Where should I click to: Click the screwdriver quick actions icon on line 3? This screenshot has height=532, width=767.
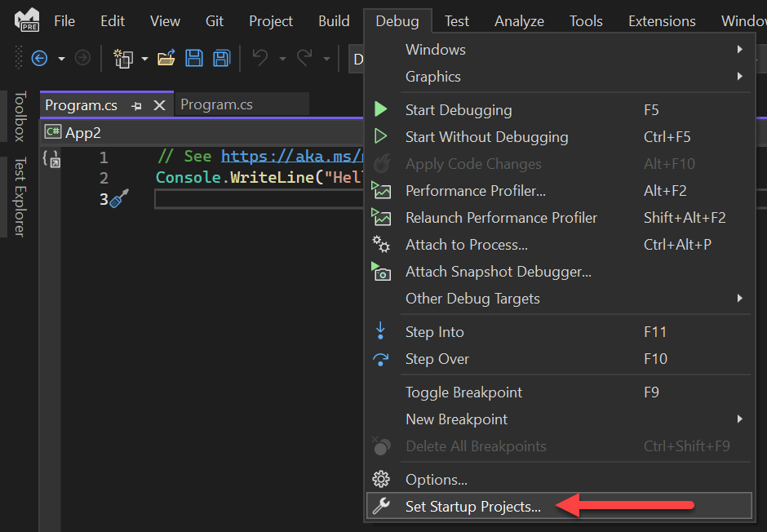click(121, 199)
